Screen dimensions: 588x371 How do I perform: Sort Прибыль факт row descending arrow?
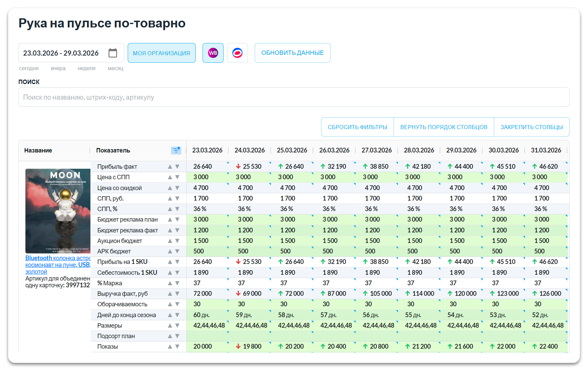pos(177,167)
